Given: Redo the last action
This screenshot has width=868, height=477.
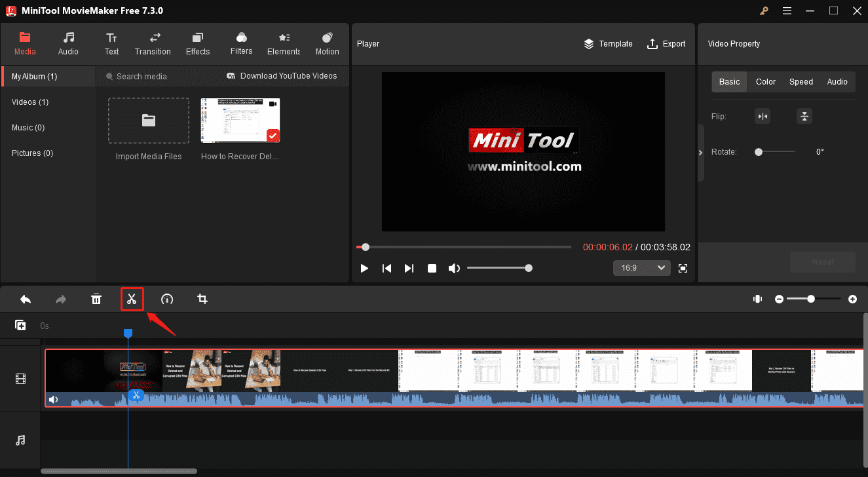Looking at the screenshot, I should click(x=61, y=299).
